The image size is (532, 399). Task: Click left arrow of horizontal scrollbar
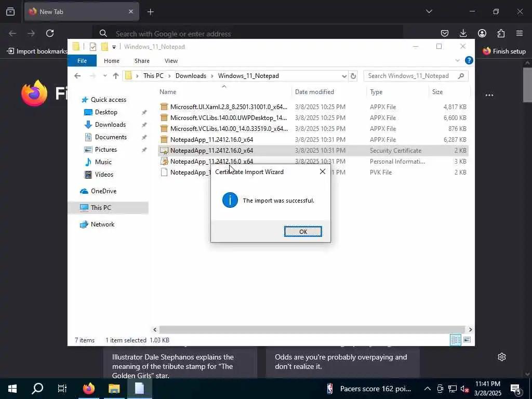[x=155, y=329]
